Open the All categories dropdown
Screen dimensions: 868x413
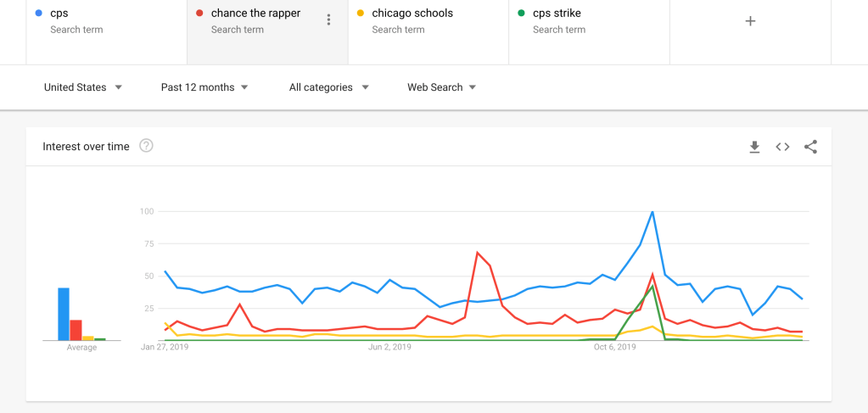(328, 87)
